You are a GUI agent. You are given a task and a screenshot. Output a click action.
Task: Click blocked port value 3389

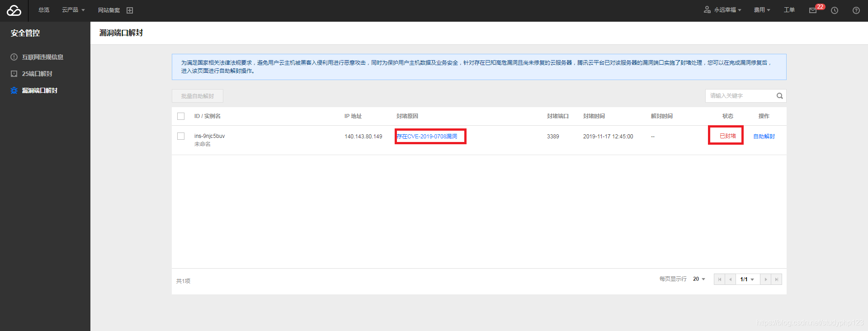click(553, 137)
